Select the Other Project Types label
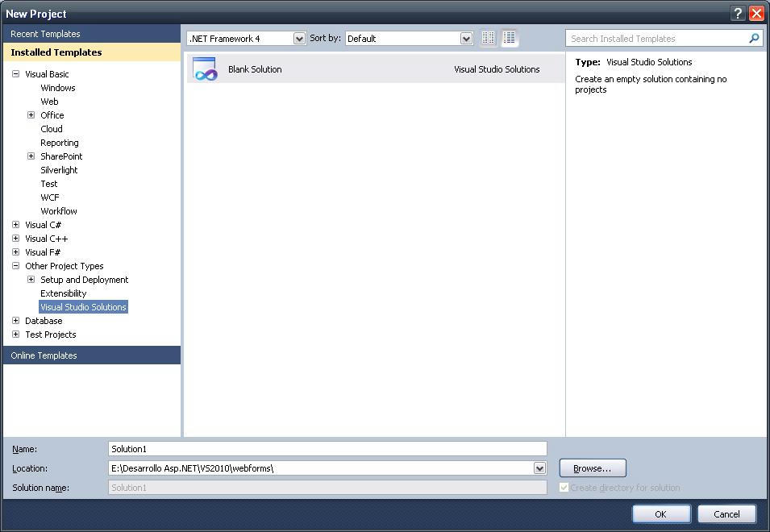The height and width of the screenshot is (532, 770). pyautogui.click(x=65, y=267)
